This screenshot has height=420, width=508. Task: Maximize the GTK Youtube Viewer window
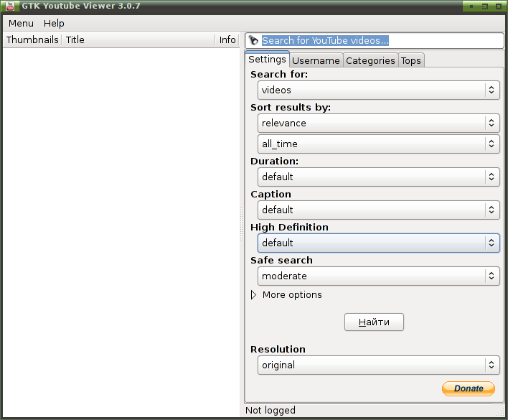pos(499,6)
